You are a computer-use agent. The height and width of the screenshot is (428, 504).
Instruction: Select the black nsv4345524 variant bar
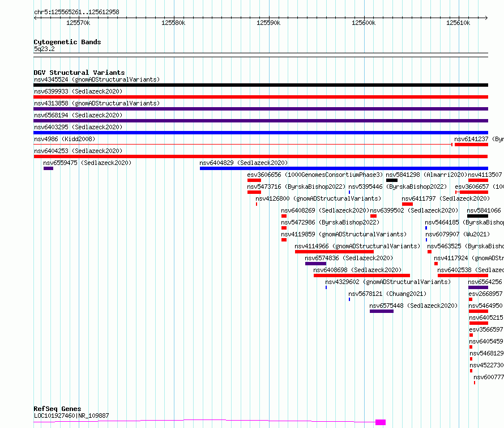tap(260, 85)
